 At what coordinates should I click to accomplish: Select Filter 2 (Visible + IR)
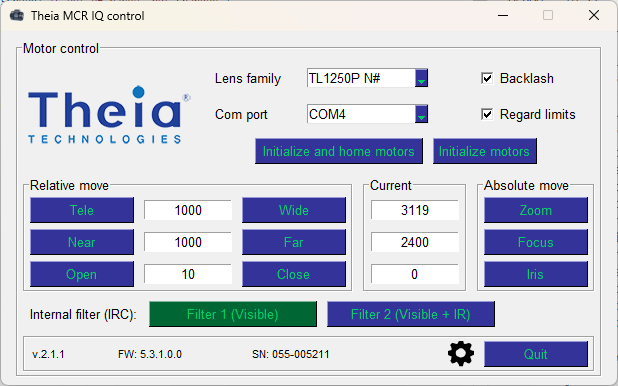[x=411, y=314]
